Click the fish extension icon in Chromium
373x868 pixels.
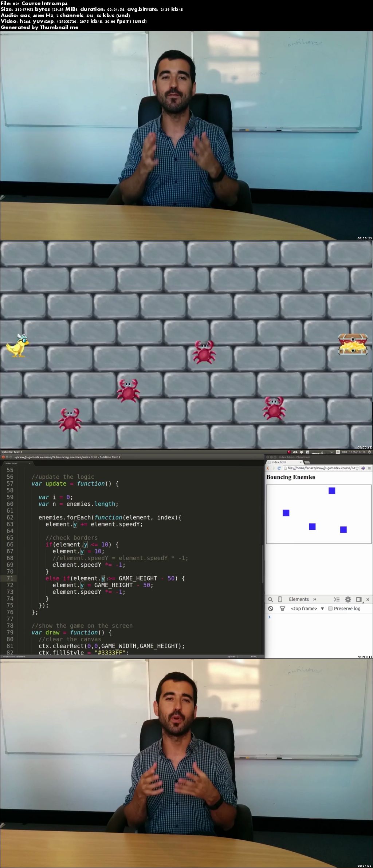pos(363,468)
